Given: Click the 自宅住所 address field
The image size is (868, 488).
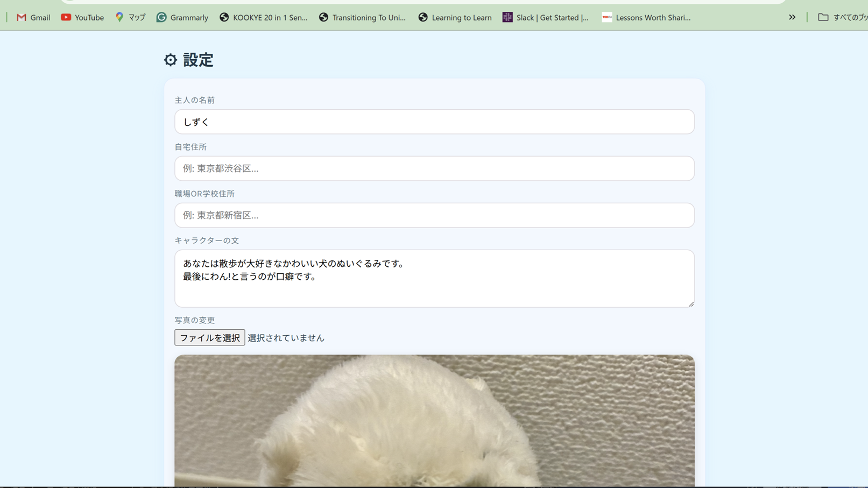Looking at the screenshot, I should pyautogui.click(x=434, y=168).
